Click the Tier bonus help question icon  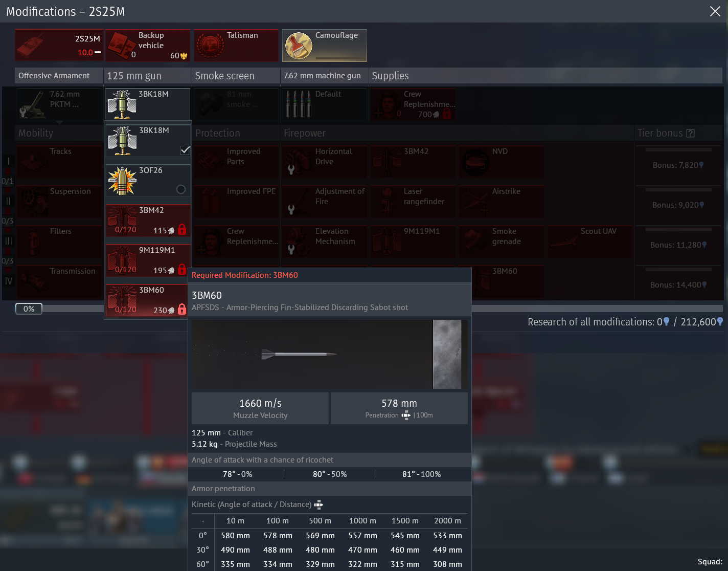point(690,133)
